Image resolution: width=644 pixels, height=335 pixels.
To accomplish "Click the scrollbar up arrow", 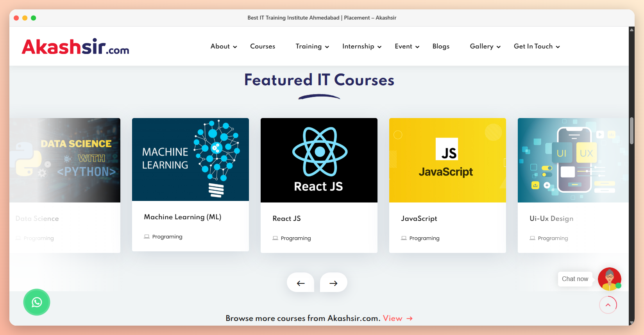I will pyautogui.click(x=631, y=29).
